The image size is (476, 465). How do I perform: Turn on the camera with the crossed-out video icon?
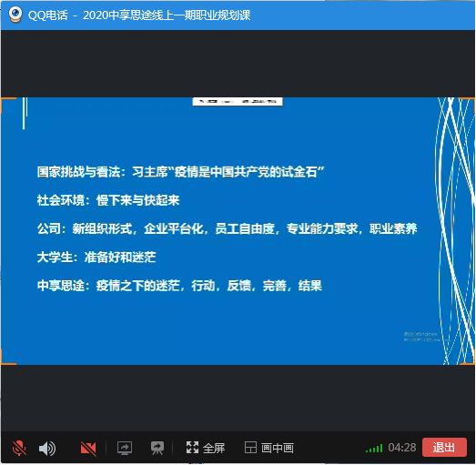88,449
